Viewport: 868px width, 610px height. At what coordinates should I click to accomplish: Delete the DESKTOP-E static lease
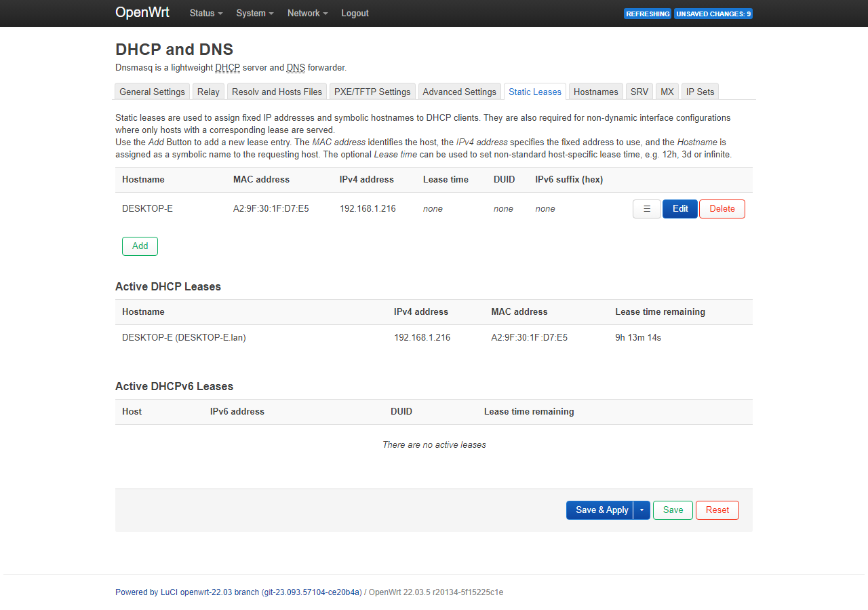pyautogui.click(x=722, y=209)
